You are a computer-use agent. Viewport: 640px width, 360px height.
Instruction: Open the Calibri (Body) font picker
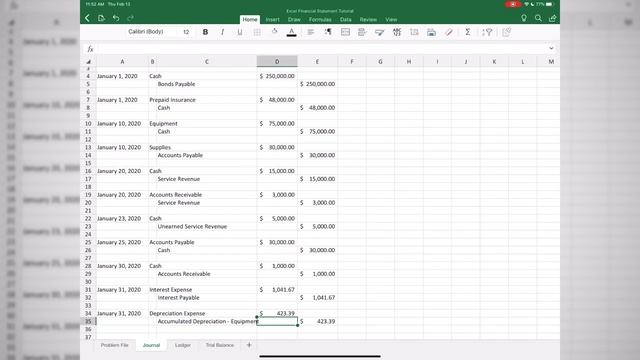146,31
